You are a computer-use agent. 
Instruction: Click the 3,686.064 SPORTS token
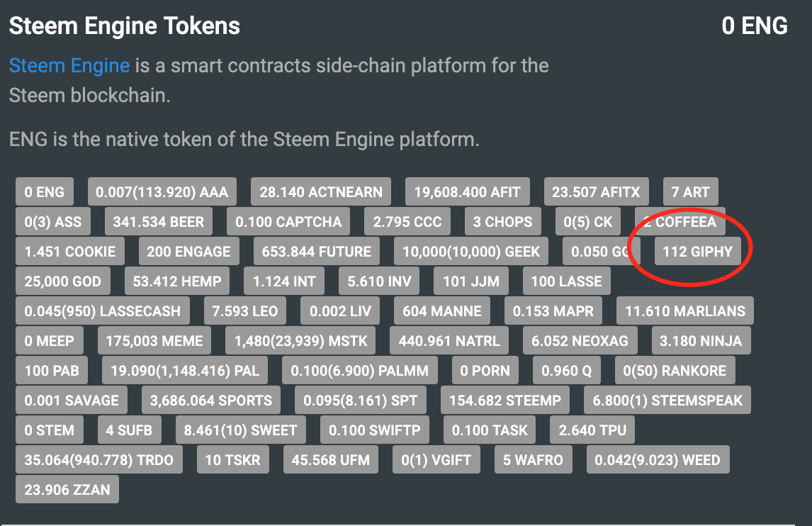click(x=211, y=401)
